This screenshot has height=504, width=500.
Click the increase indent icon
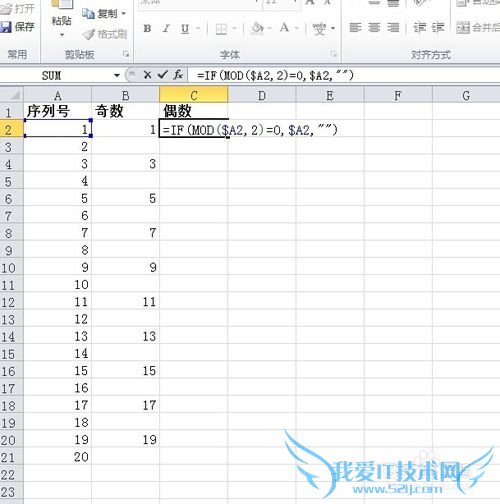point(438,27)
